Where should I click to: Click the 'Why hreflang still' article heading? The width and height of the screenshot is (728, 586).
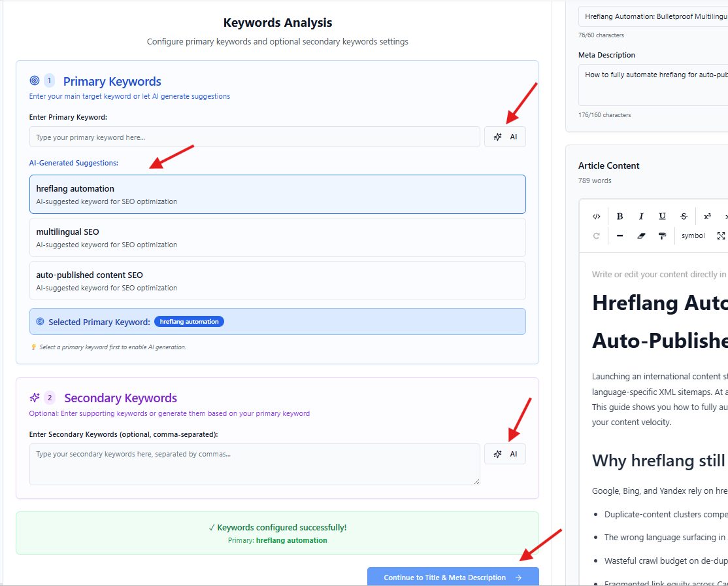(658, 460)
